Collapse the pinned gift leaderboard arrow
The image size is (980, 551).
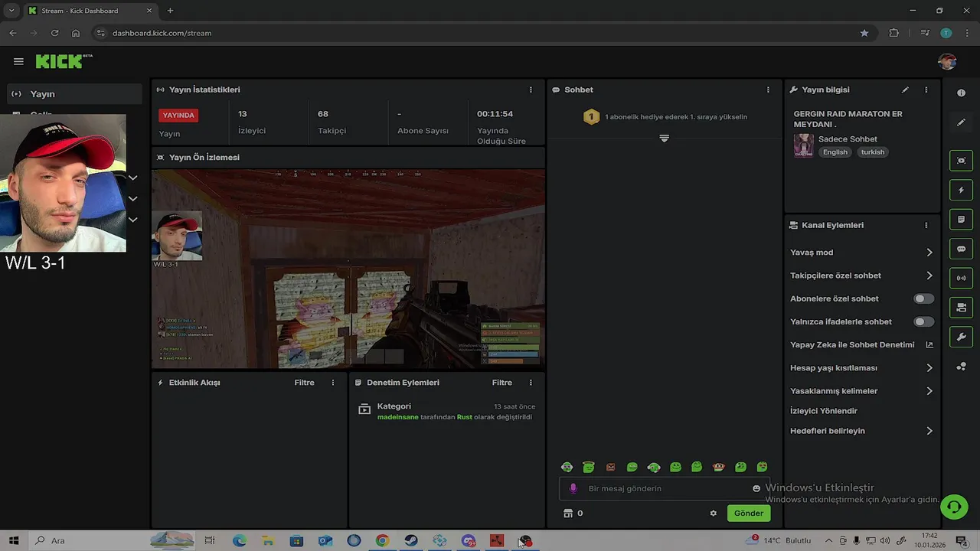665,139
